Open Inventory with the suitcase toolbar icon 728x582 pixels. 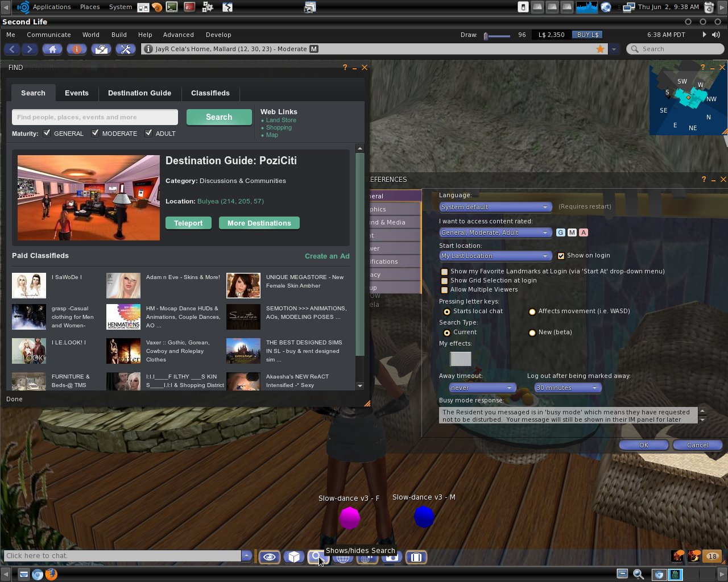[416, 557]
